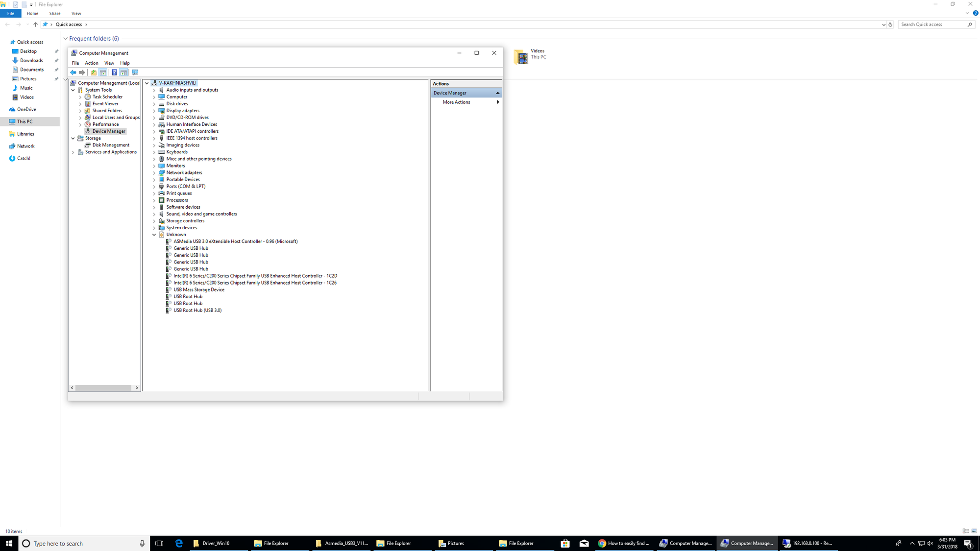980x551 pixels.
Task: Select Event Viewer in the console tree
Action: click(x=104, y=103)
